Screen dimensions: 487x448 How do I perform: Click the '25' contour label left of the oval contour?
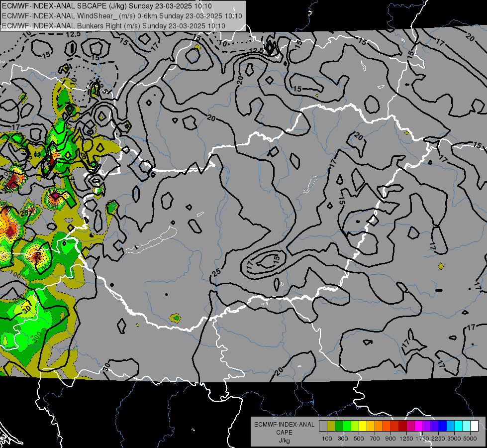click(216, 273)
